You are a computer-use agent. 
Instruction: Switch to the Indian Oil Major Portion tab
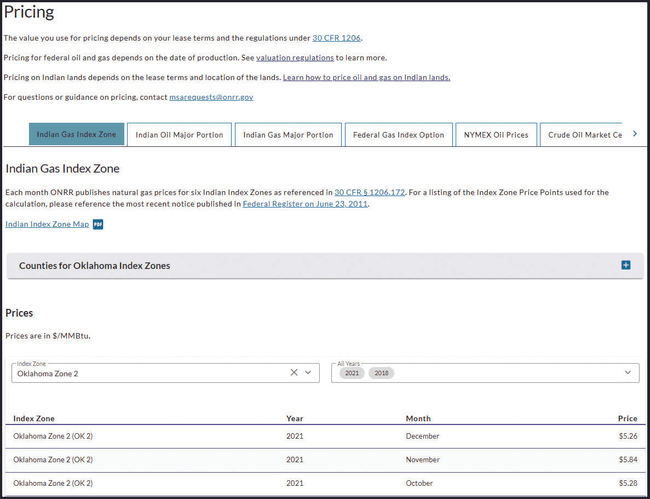click(180, 135)
